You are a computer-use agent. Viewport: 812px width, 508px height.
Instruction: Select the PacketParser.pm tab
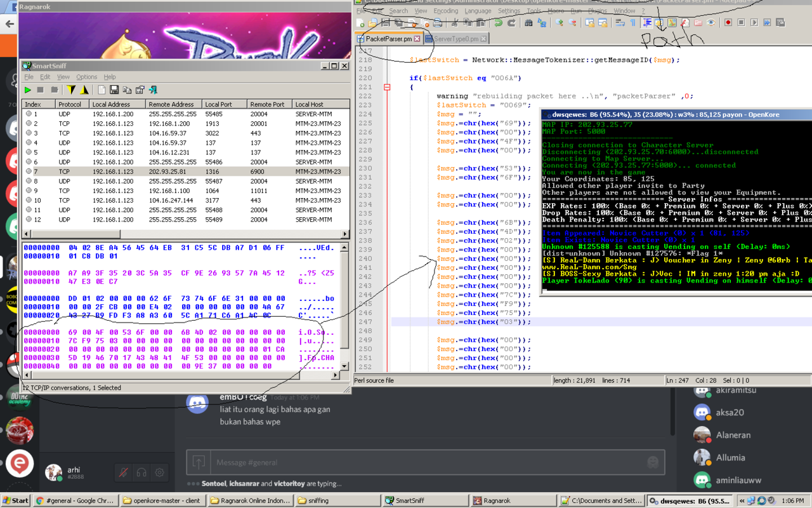coord(388,39)
